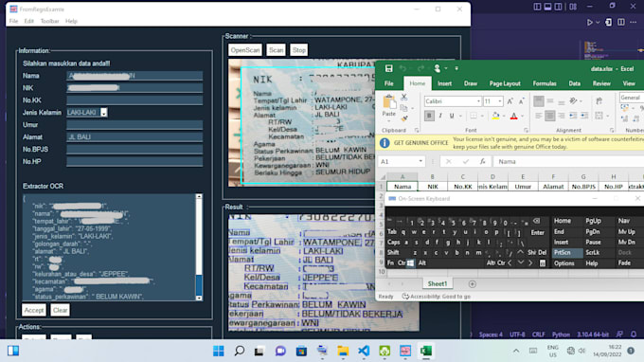Click the Scan button in Scanner panel
Viewport: 644px width, 362px height.
click(x=276, y=50)
